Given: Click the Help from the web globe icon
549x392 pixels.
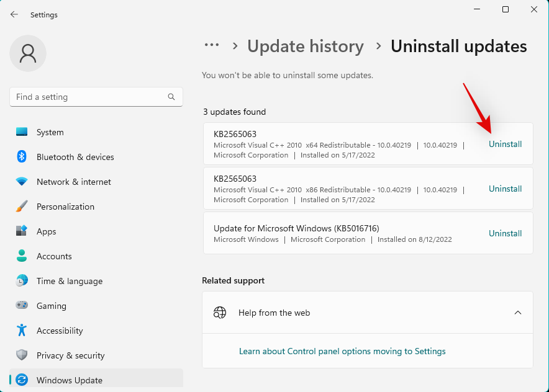Looking at the screenshot, I should tap(219, 313).
